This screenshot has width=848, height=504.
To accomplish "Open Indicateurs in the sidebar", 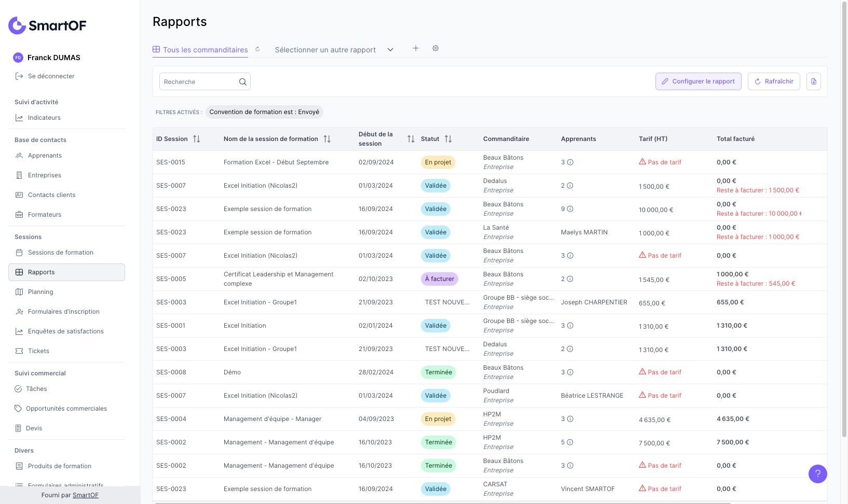I will click(x=44, y=118).
